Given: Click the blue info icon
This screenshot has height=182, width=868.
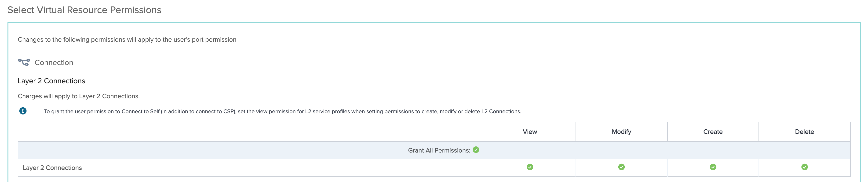Looking at the screenshot, I should [x=23, y=111].
